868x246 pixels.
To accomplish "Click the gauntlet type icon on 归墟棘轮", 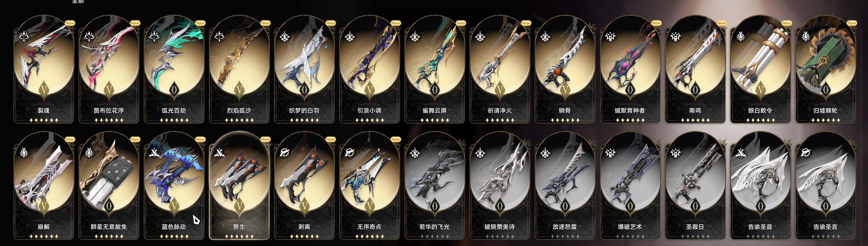I will (806, 36).
